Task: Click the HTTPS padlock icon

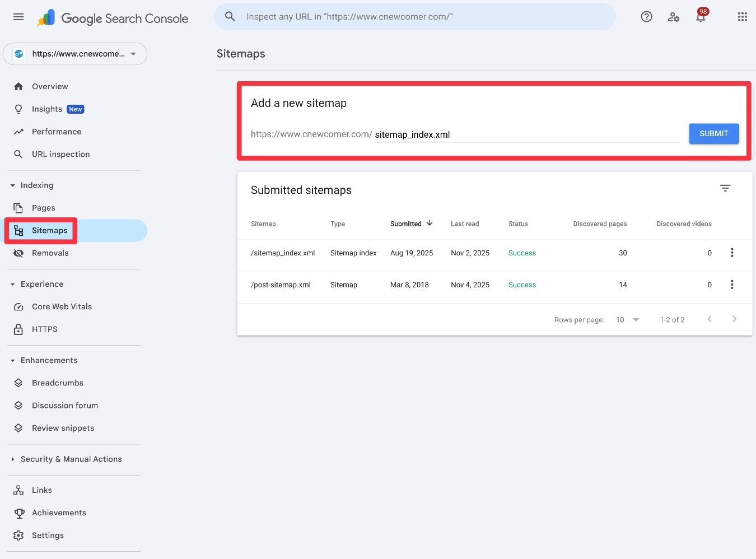Action: 18,329
